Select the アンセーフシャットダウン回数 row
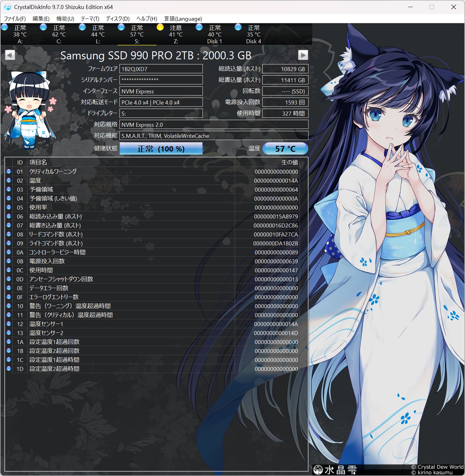 click(152, 279)
